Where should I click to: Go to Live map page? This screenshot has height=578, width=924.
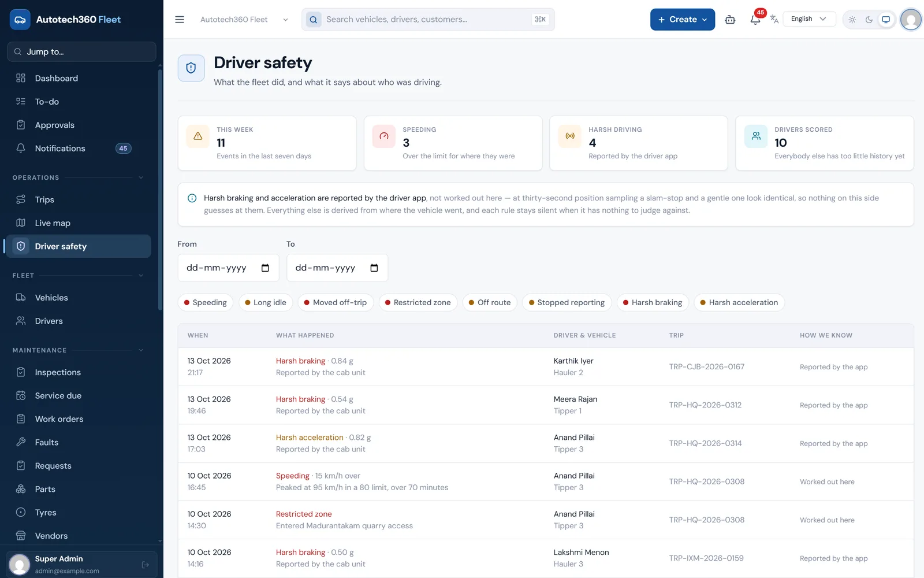pos(77,223)
